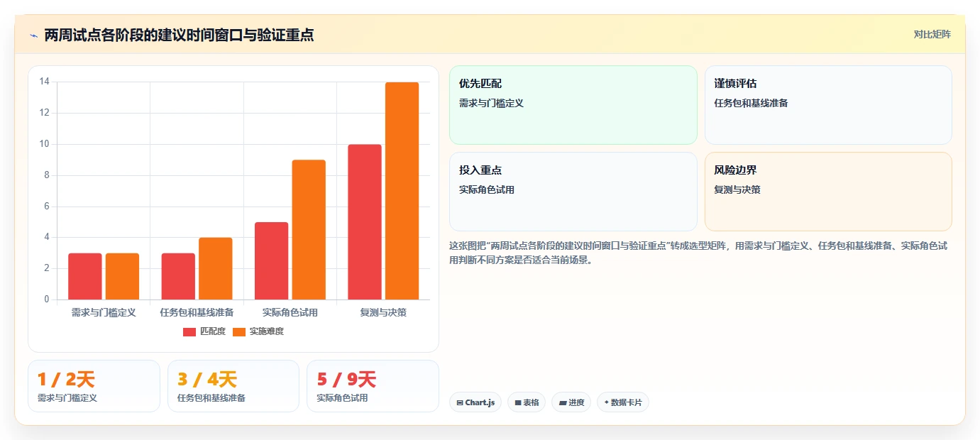This screenshot has width=980, height=440.
Task: Click the orange bar for 复测与决策
Action: (402, 191)
